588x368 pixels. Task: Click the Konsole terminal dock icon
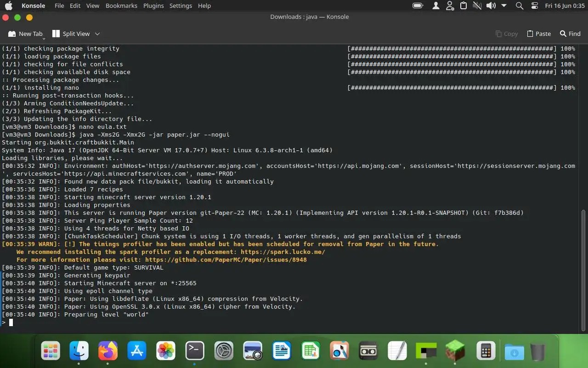[195, 351]
